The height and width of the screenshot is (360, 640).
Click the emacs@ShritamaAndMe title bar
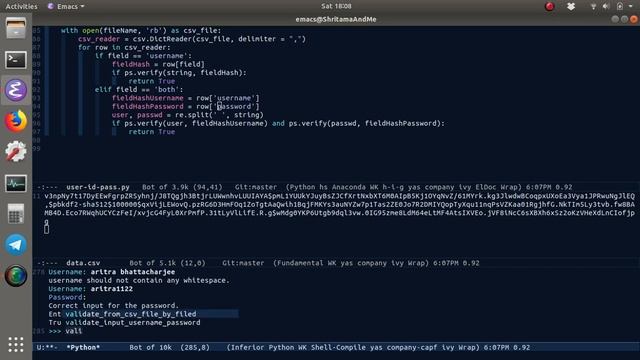pyautogui.click(x=336, y=19)
